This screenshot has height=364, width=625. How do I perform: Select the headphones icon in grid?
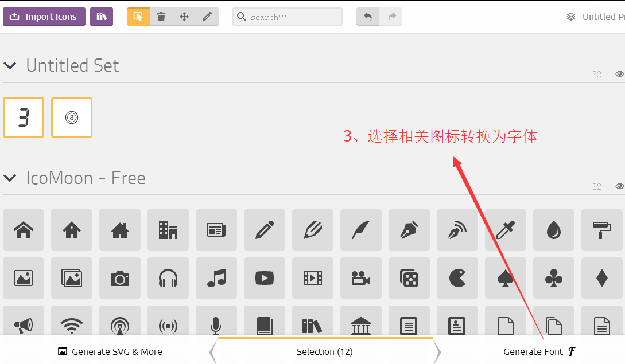(168, 278)
